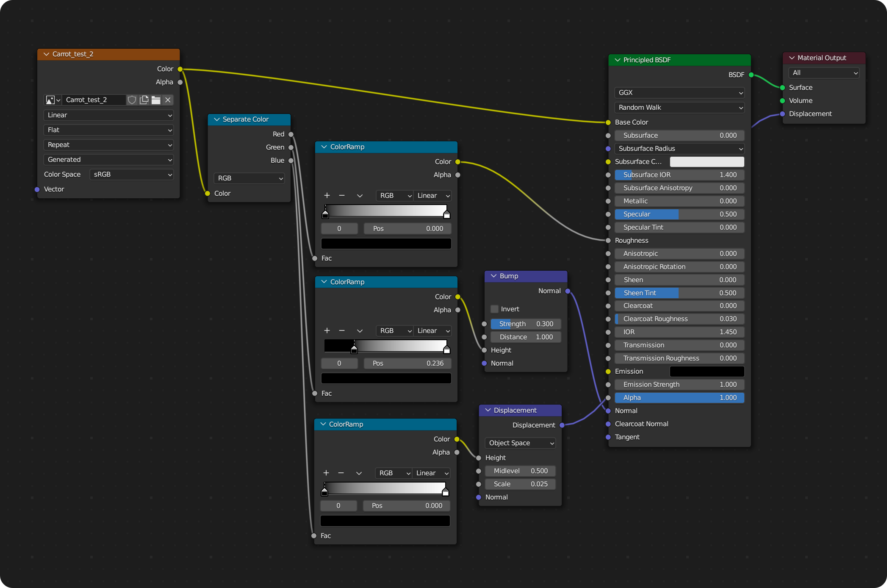The image size is (887, 588).
Task: Open the GGX distribution dropdown
Action: tap(679, 93)
